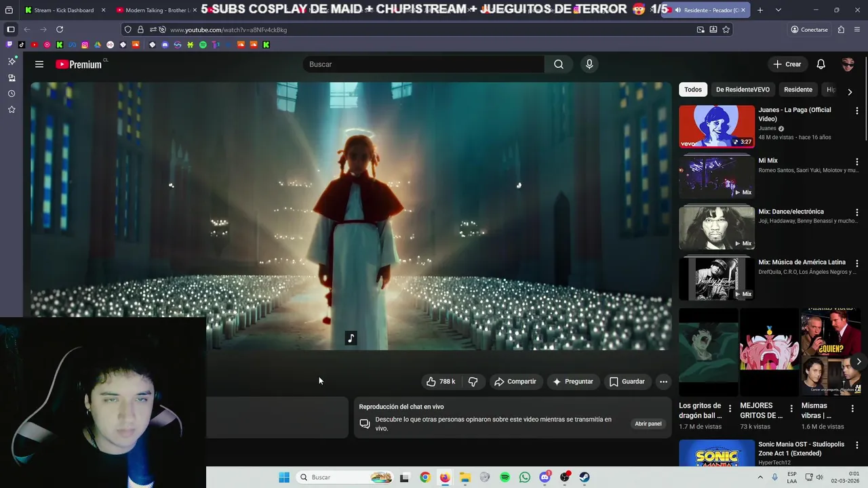Toggle site permissions icon in address bar

[x=153, y=30]
